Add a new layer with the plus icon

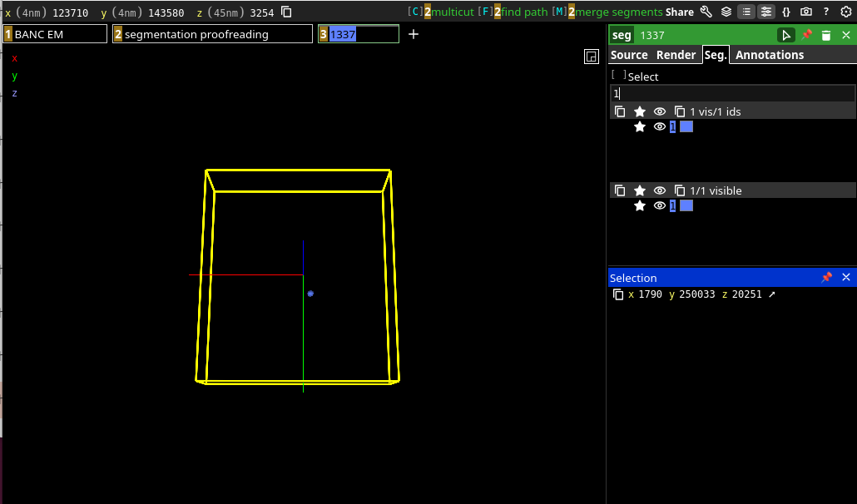coord(414,34)
